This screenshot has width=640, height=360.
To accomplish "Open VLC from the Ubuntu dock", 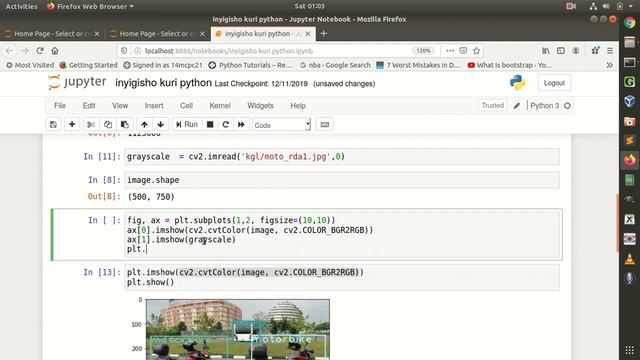I will [629, 259].
